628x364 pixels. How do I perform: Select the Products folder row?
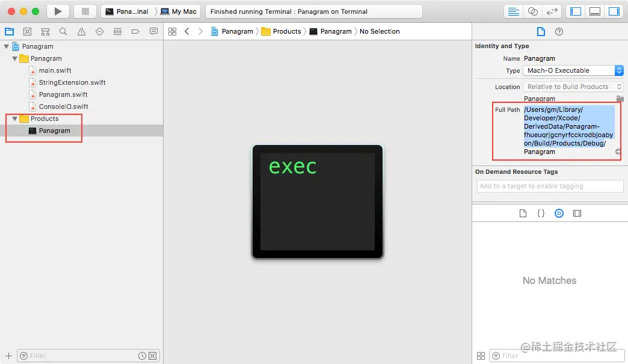(x=81, y=119)
